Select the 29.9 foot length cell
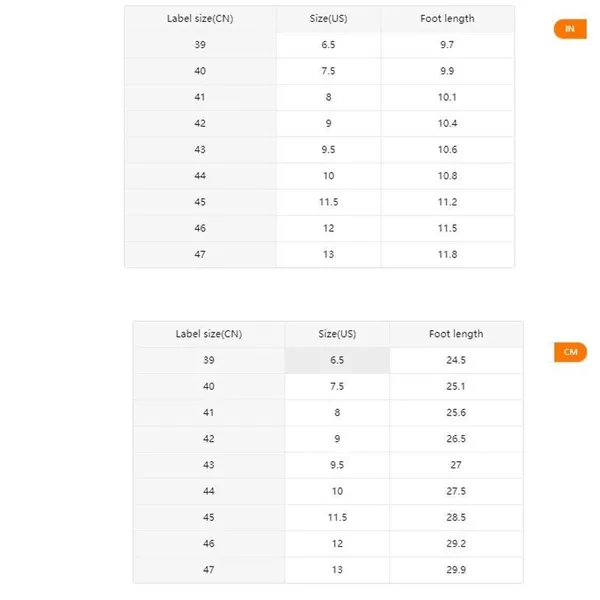 click(456, 569)
